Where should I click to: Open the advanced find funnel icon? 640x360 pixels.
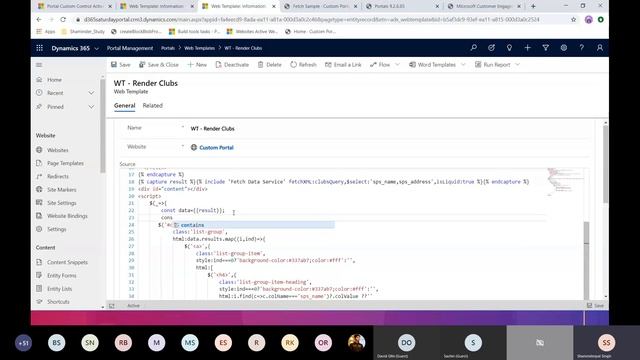pyautogui.click(x=545, y=48)
